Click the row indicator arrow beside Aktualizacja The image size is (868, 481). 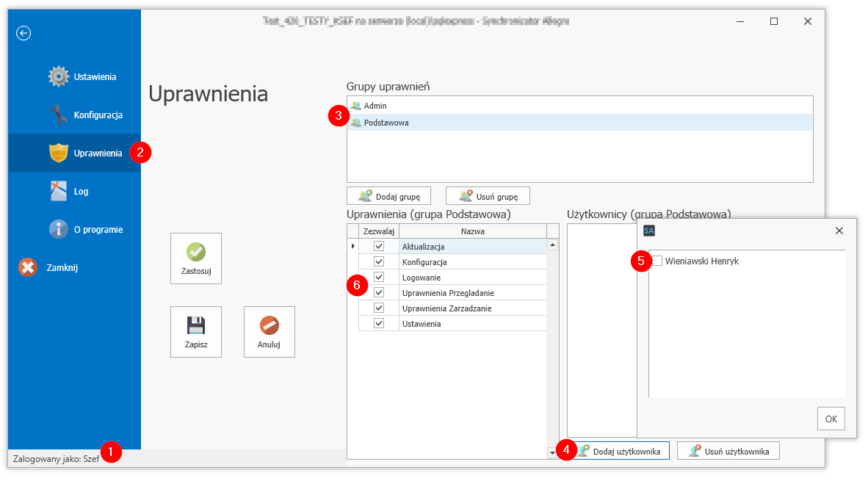pyautogui.click(x=353, y=246)
